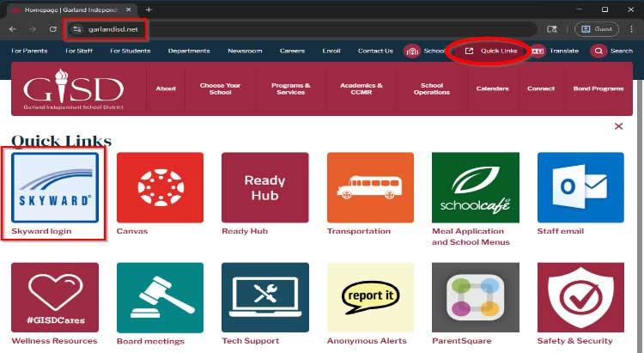Click the GISD torch logo
Viewport: 644px width, 353px height.
[x=73, y=89]
